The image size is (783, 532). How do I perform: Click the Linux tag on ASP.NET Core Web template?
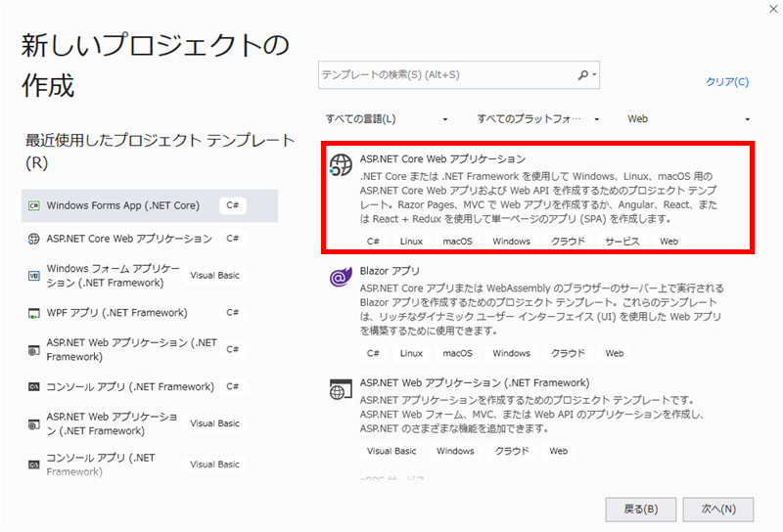[411, 241]
